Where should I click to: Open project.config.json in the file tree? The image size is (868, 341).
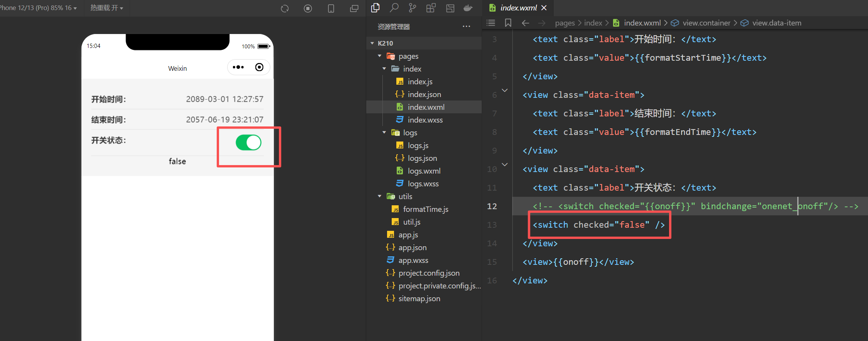coord(429,273)
